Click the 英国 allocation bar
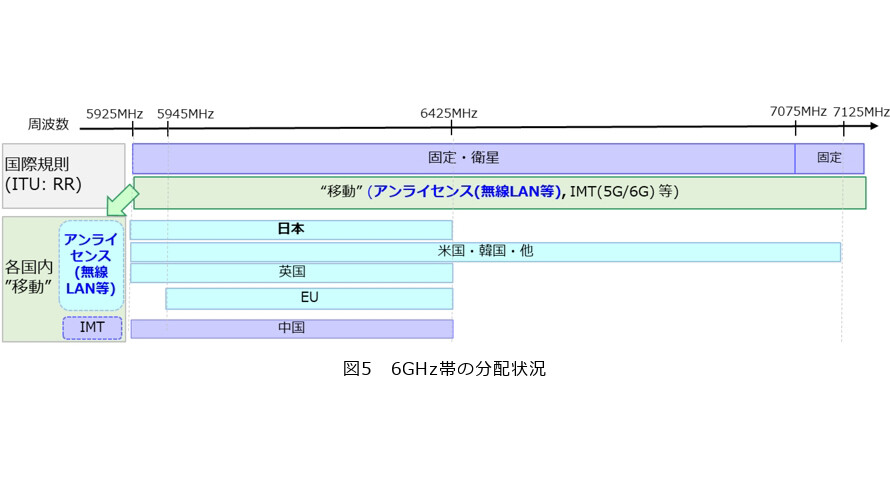890x500 pixels. (x=292, y=272)
